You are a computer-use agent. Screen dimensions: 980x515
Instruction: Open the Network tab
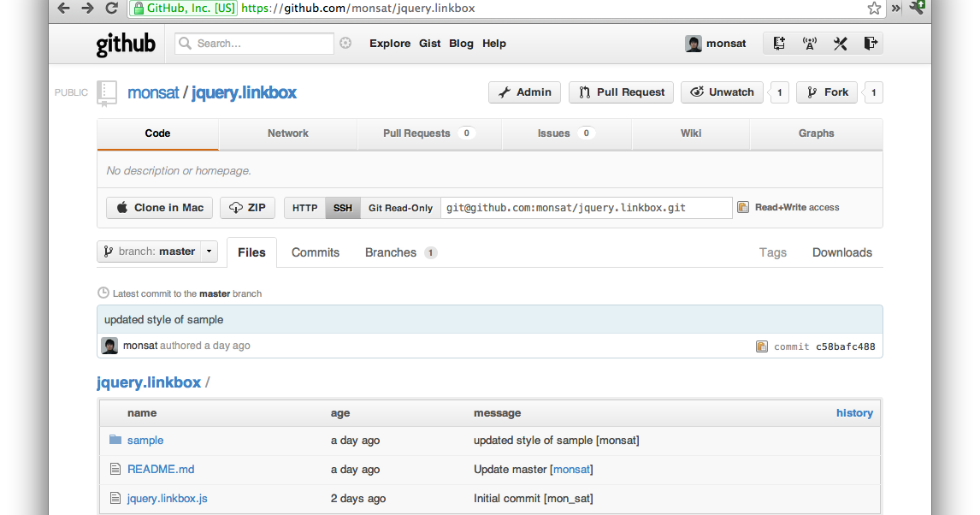point(288,133)
